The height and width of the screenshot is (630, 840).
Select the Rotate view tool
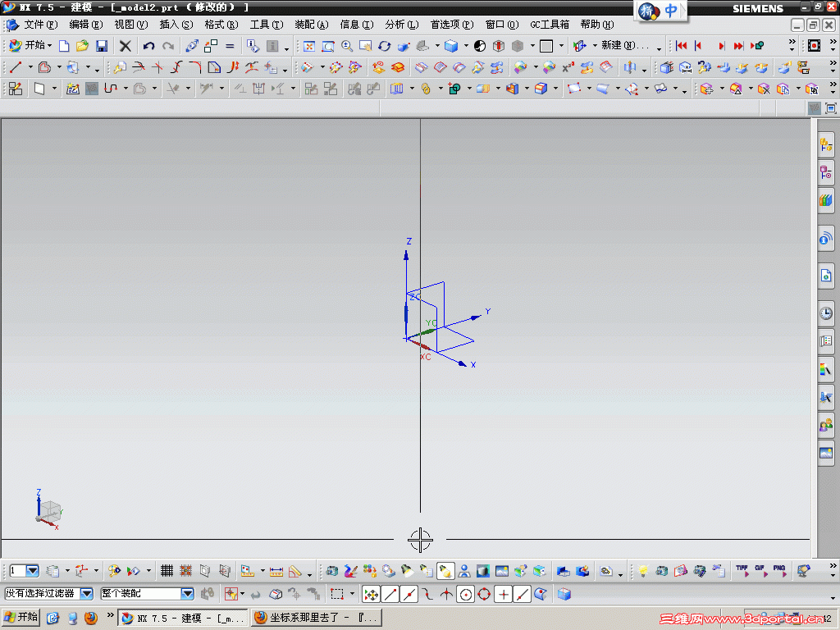pos(385,46)
